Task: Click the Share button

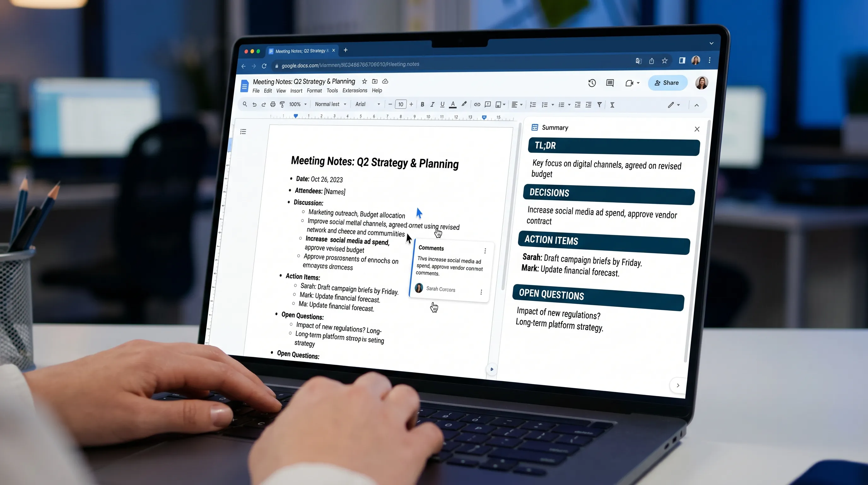Action: [667, 83]
